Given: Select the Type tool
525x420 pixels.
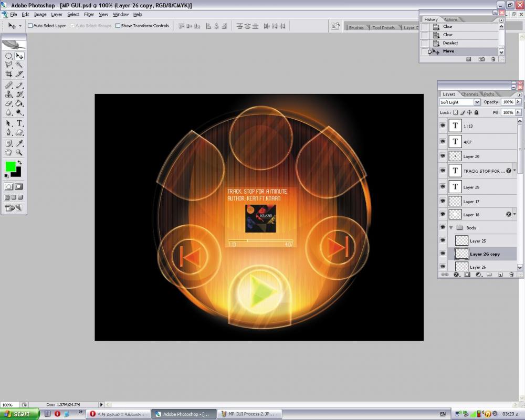Looking at the screenshot, I should 19,123.
